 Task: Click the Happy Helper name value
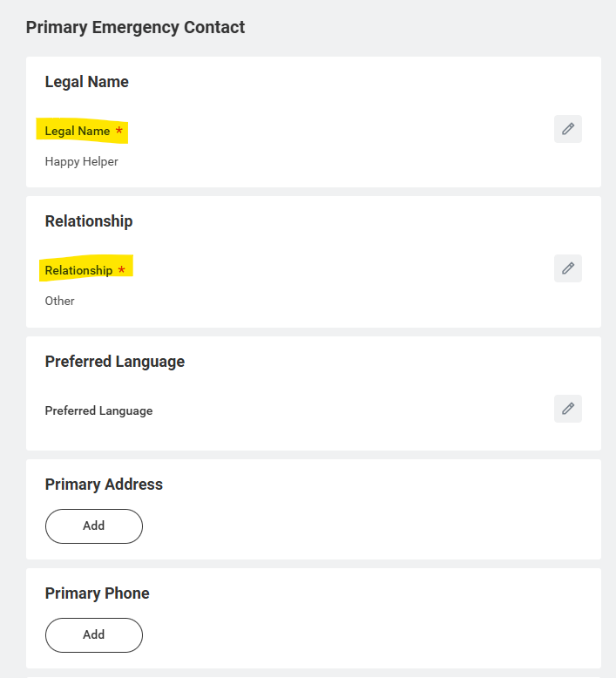[81, 161]
